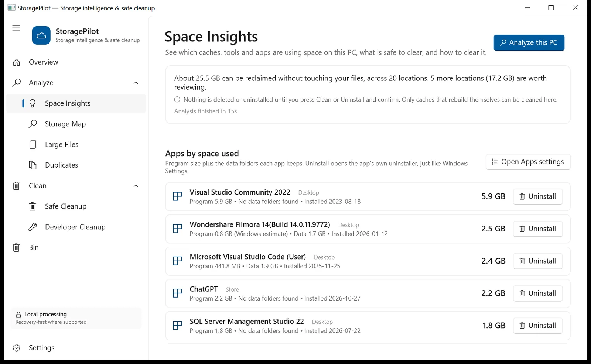
Task: Click the StoragePilot cloud logo
Action: pyautogui.click(x=41, y=35)
